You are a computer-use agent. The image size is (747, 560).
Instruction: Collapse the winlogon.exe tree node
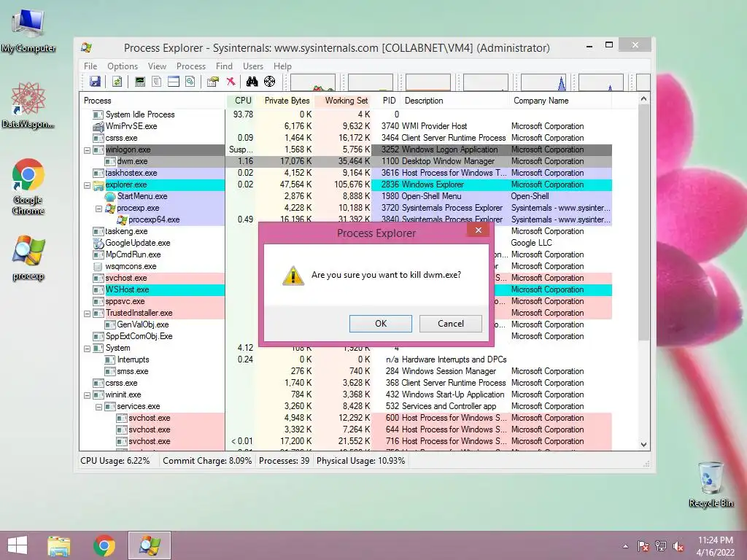pos(88,150)
